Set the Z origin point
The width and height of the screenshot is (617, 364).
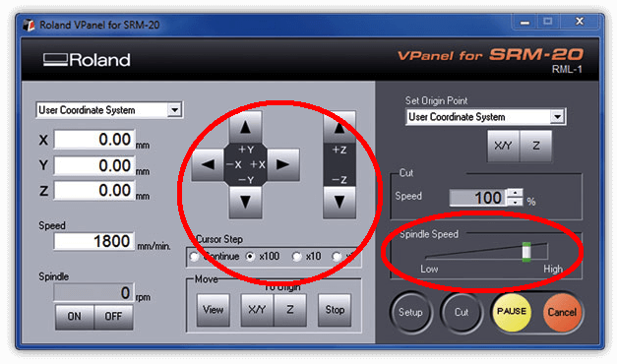pos(536,146)
